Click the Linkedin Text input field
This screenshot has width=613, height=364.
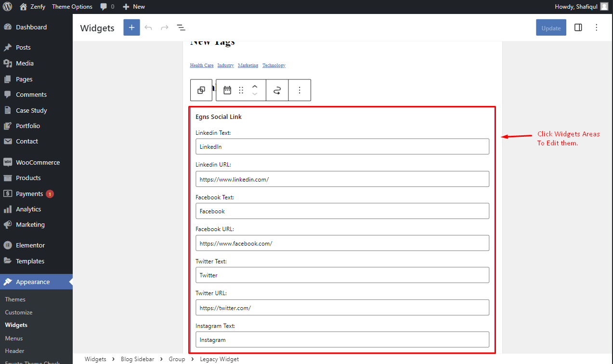[x=342, y=146]
